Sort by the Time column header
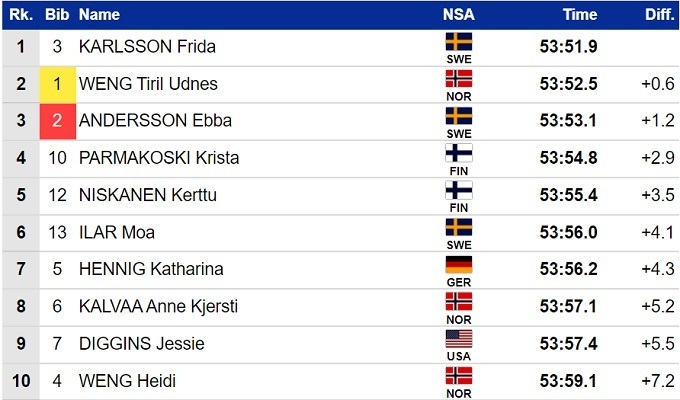This screenshot has width=680, height=400. tap(579, 15)
